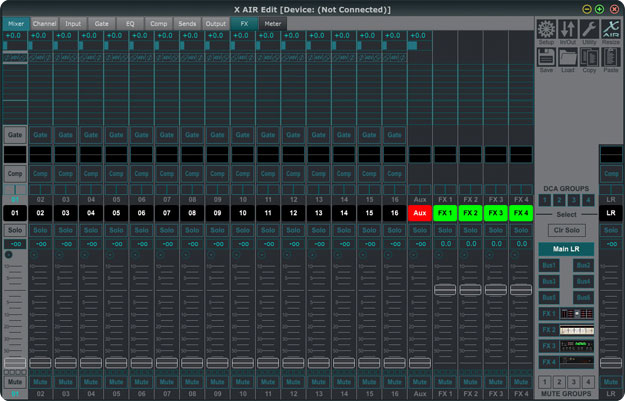Activate mute group 1
Viewport: 625px width, 401px height.
545,382
